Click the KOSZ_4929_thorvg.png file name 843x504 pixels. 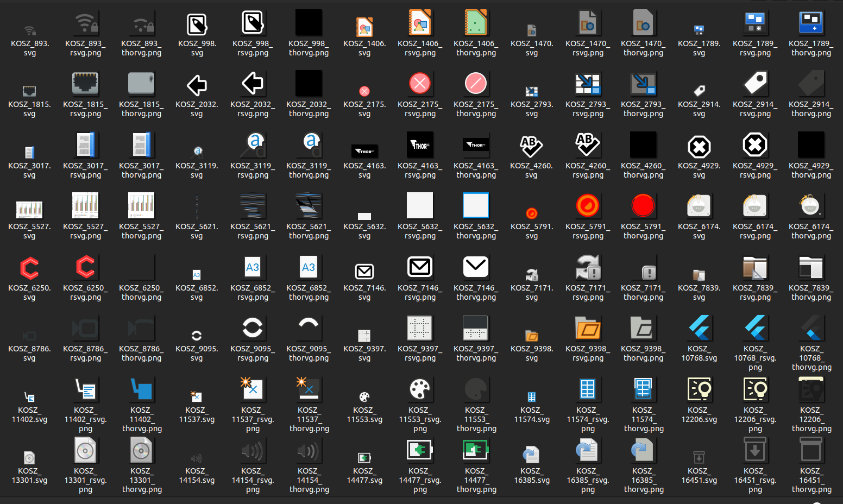tap(811, 170)
